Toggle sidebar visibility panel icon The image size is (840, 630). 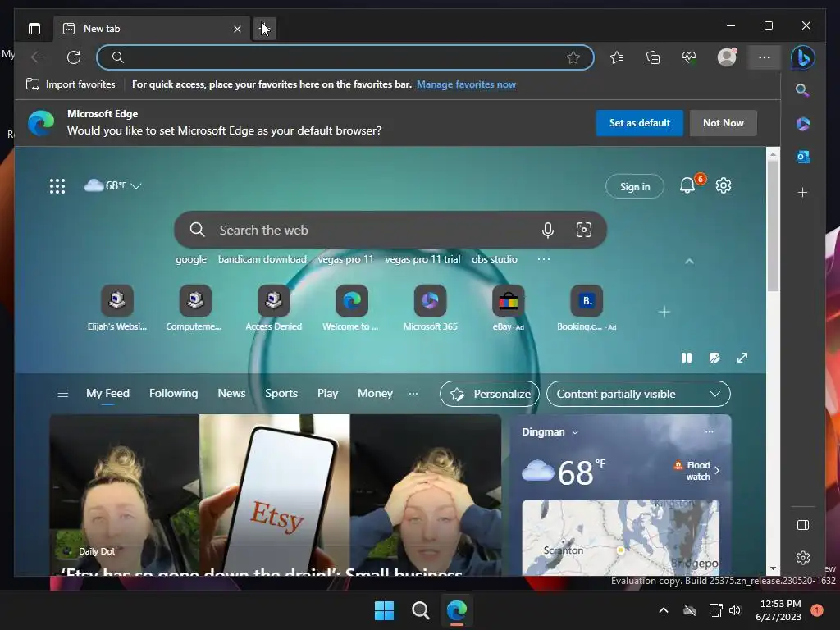802,525
